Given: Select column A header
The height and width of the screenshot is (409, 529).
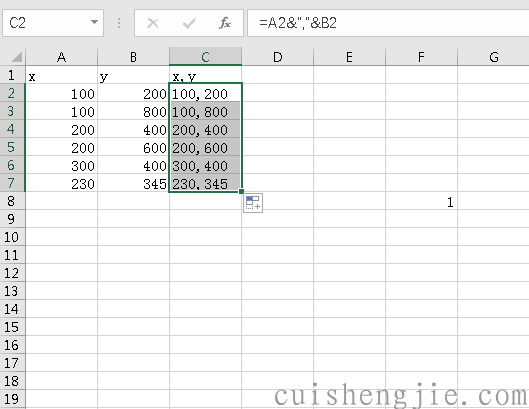Looking at the screenshot, I should (x=61, y=57).
